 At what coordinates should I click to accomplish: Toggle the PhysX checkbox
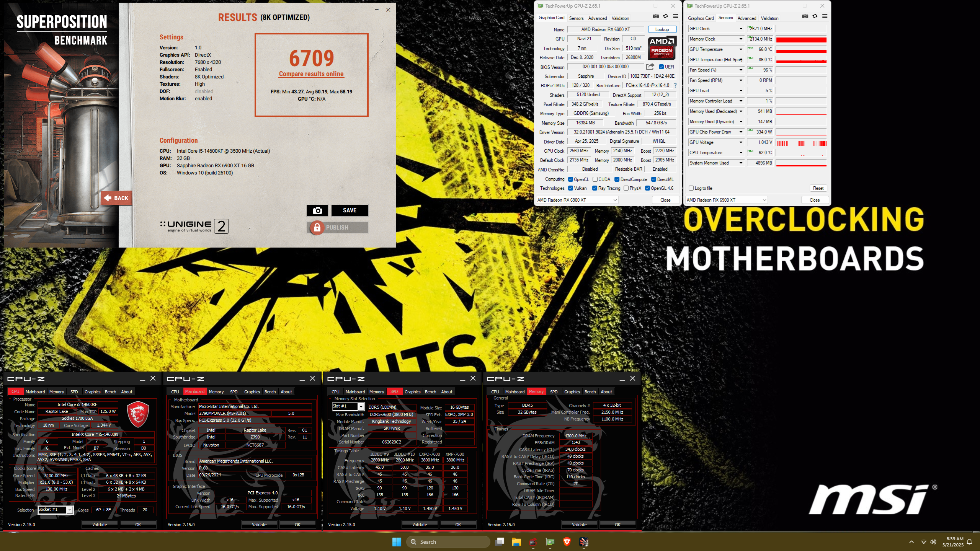[x=626, y=188]
